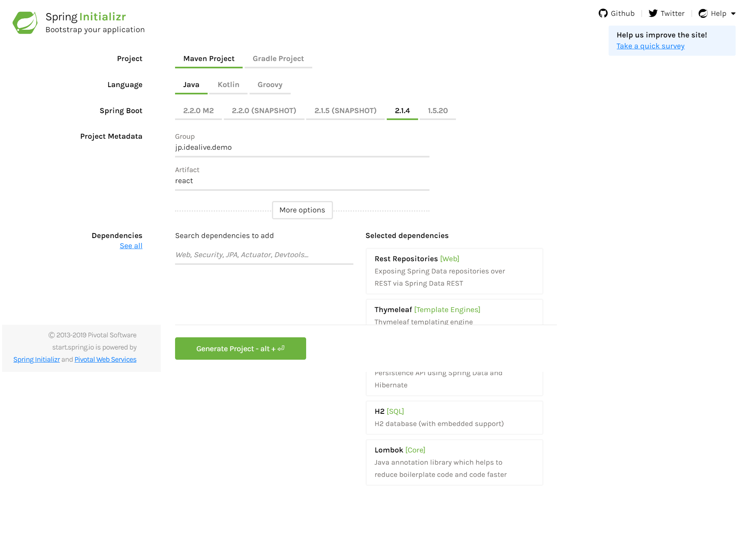Select Spring Boot 2.1.5 (SNAPSHOT)
Viewport: 756px width, 555px height.
tap(345, 110)
